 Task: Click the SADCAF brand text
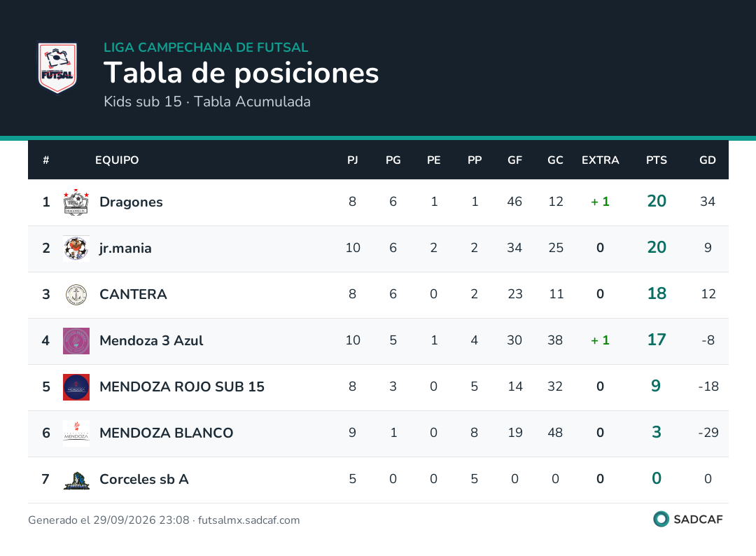pyautogui.click(x=698, y=520)
